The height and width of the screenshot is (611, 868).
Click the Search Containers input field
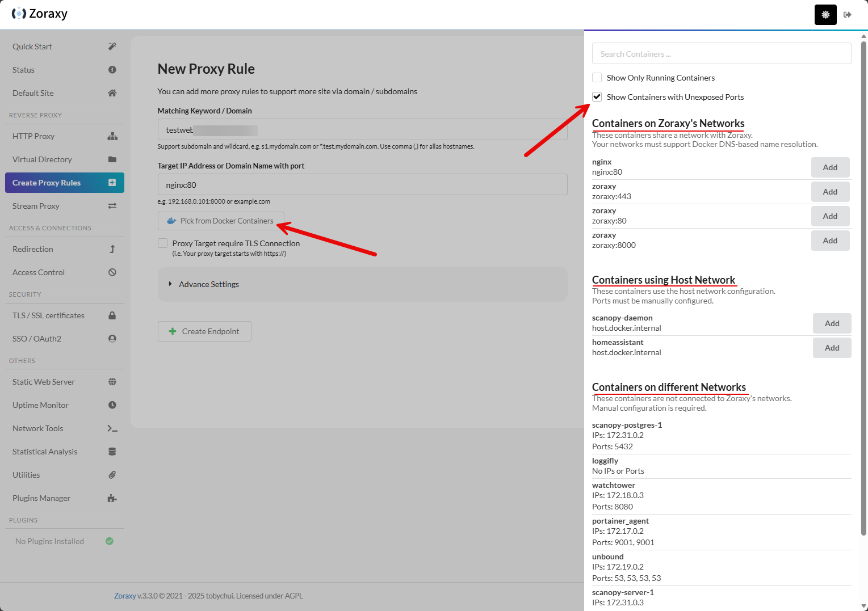tap(721, 54)
